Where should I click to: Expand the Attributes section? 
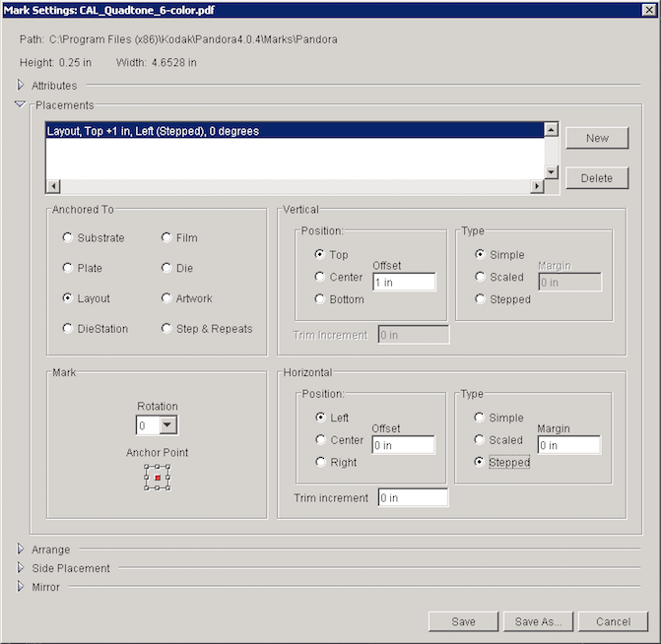click(x=21, y=86)
